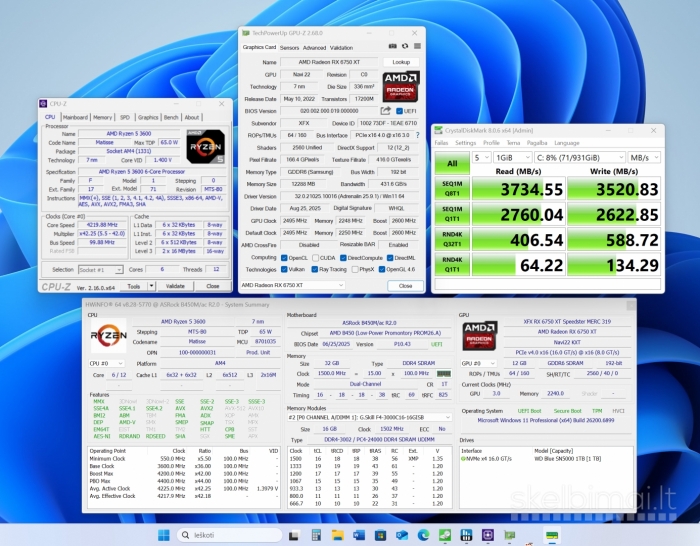Open Task View on the taskbar

294,535
